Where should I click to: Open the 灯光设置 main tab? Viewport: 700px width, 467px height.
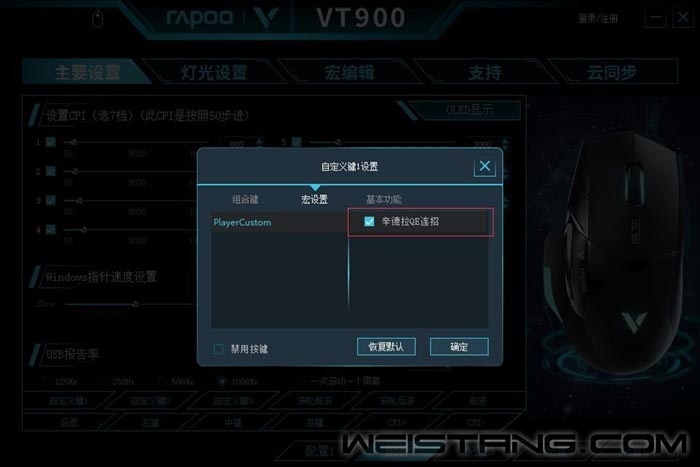click(213, 72)
